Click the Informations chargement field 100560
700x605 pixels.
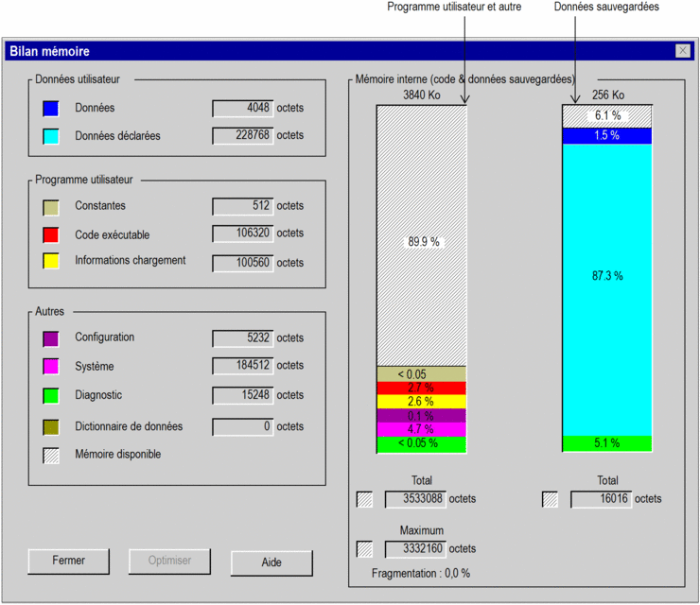tap(243, 263)
